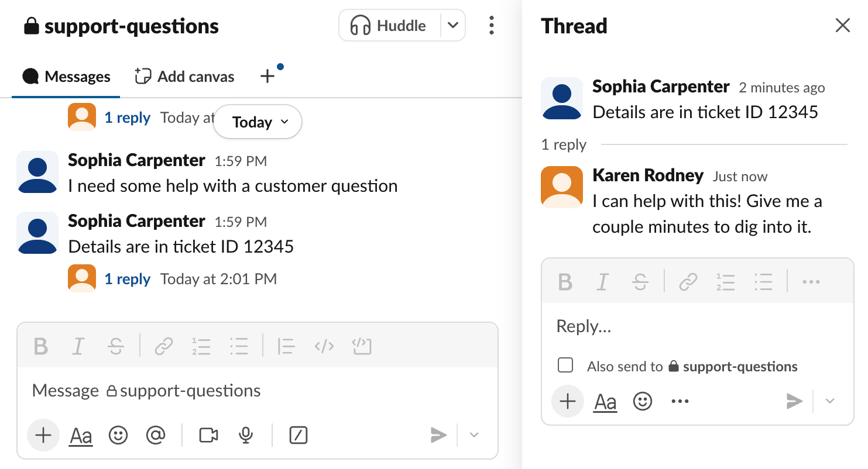Click the mention (@) icon in channel composer
Image resolution: width=868 pixels, height=469 pixels.
[155, 435]
